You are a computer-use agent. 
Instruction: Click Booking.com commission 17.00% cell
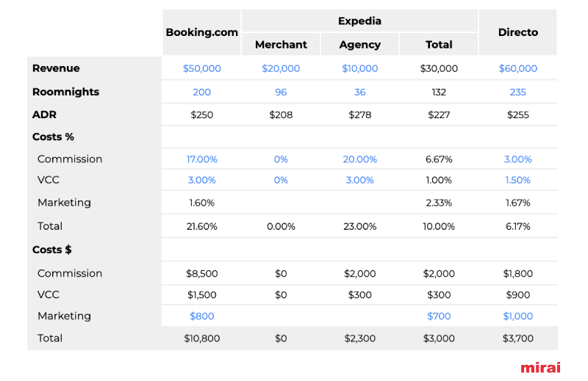[x=201, y=159]
